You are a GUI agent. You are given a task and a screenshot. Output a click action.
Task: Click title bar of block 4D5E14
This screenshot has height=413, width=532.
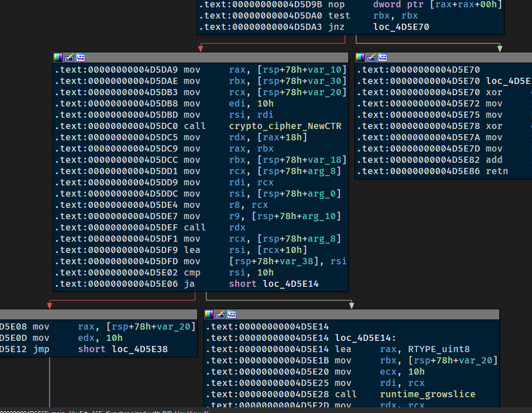[x=352, y=314]
